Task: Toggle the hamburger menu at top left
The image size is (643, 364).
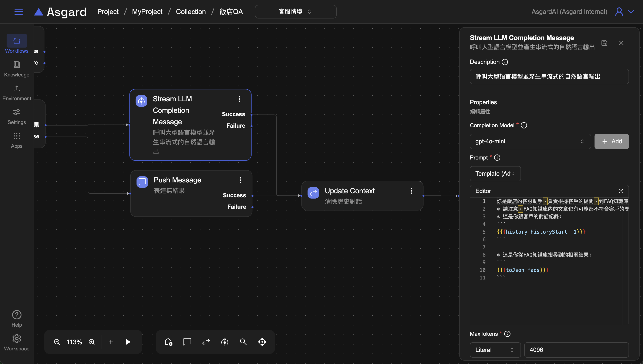Action: click(19, 12)
